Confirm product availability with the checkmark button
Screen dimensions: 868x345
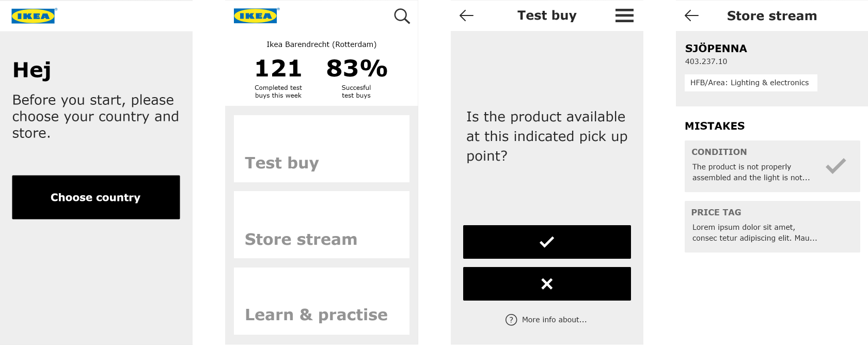point(547,242)
